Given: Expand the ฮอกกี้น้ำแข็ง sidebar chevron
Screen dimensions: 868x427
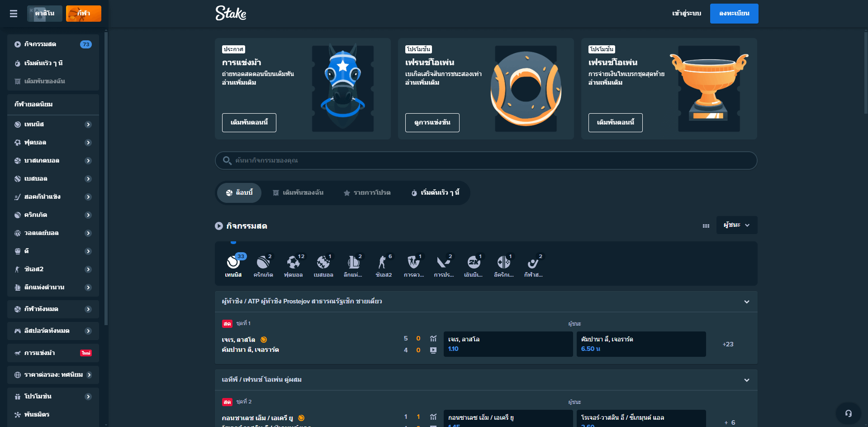Looking at the screenshot, I should click(x=88, y=197).
